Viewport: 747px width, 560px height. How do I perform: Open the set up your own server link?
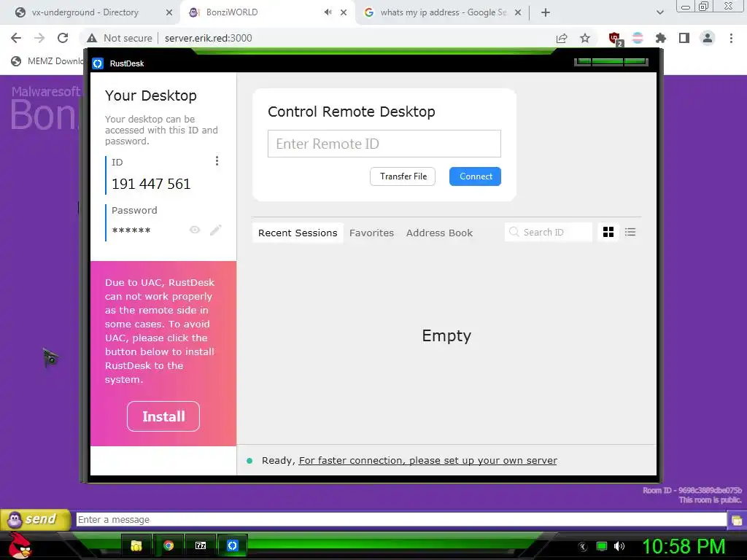pos(427,461)
